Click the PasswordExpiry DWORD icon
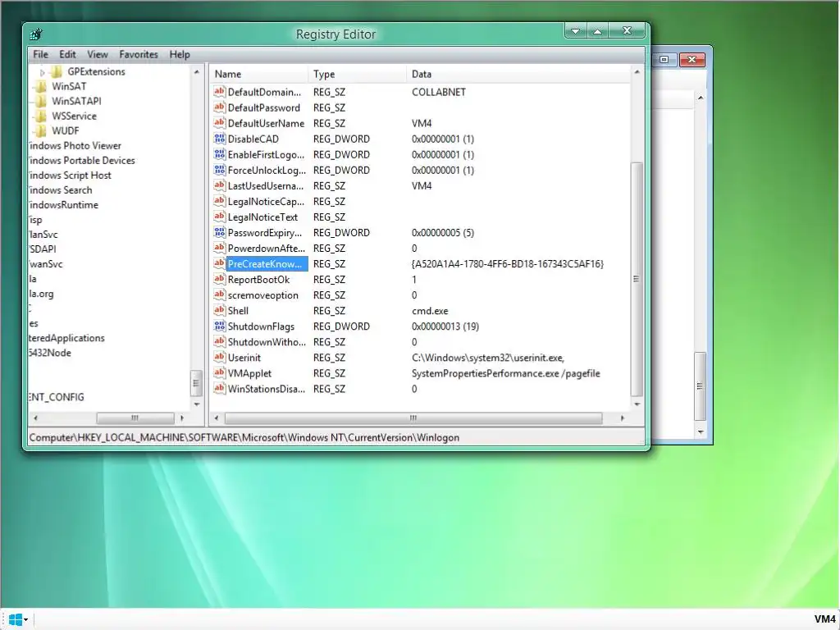Viewport: 840px width, 630px height. point(219,232)
